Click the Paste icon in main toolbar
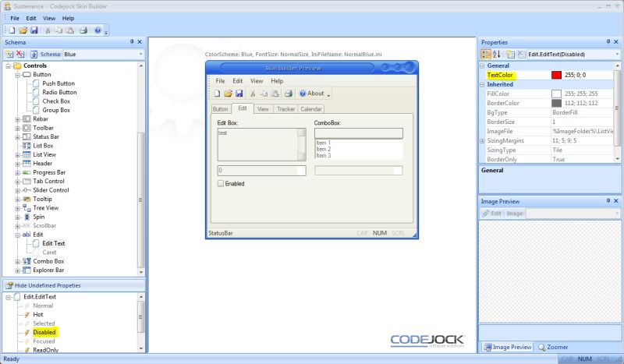The height and width of the screenshot is (364, 624). (x=70, y=30)
